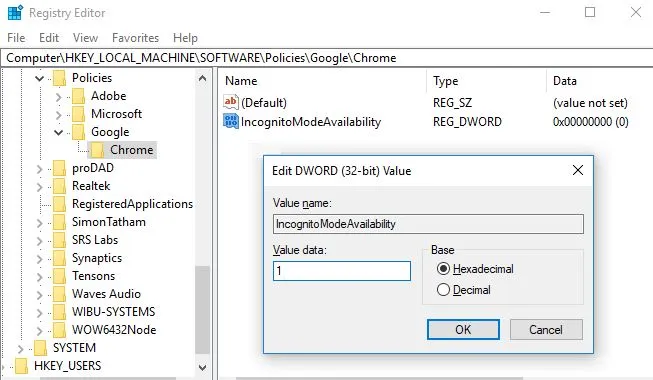Click the (Default) string value icon
Image resolution: width=653 pixels, height=380 pixels.
tap(231, 102)
